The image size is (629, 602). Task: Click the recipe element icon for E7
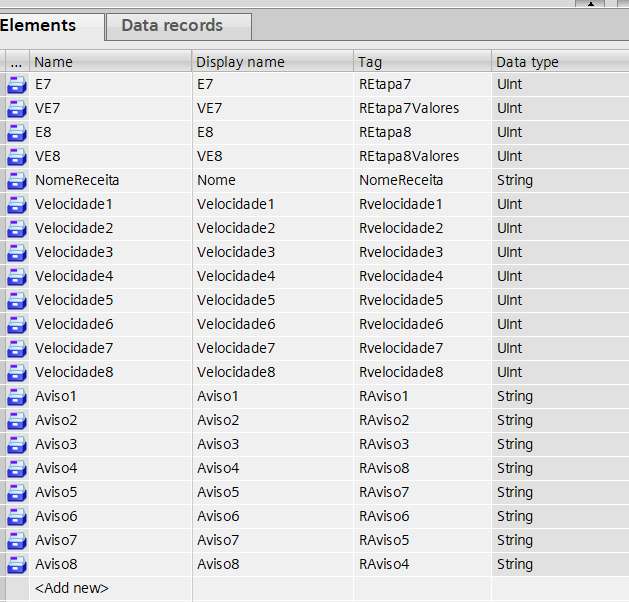point(16,85)
